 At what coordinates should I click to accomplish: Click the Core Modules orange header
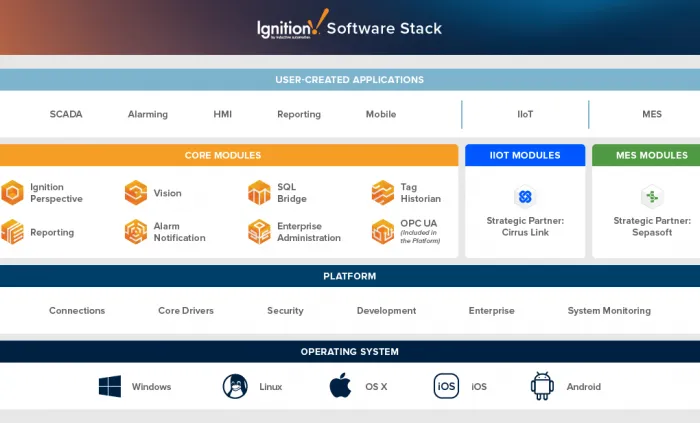[229, 155]
